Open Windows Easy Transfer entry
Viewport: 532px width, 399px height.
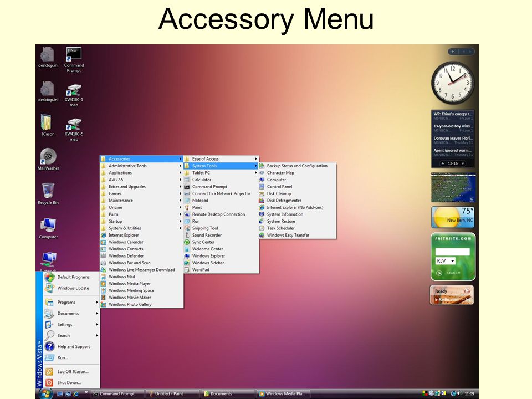click(x=297, y=235)
